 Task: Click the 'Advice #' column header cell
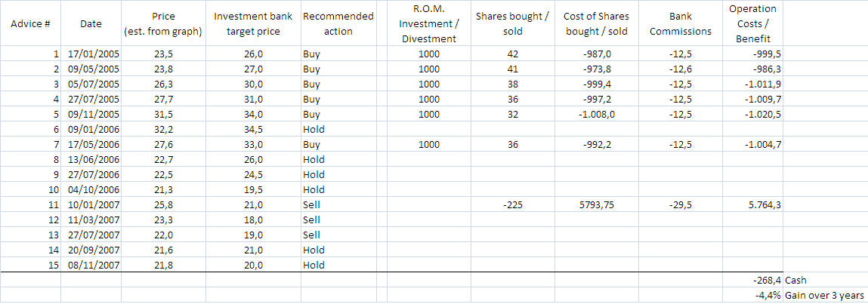click(x=31, y=23)
